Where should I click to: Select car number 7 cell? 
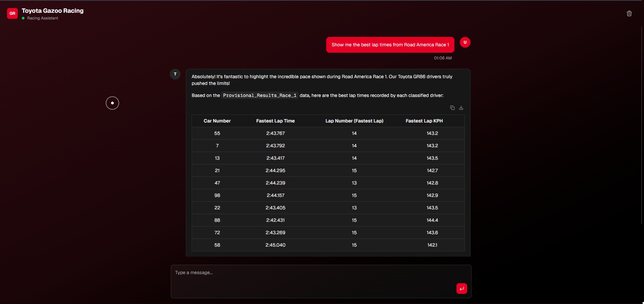coord(217,146)
